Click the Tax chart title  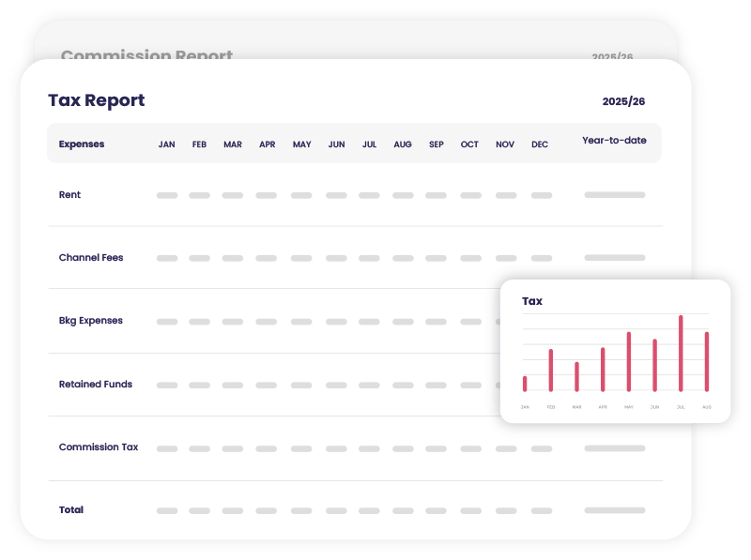tap(532, 301)
